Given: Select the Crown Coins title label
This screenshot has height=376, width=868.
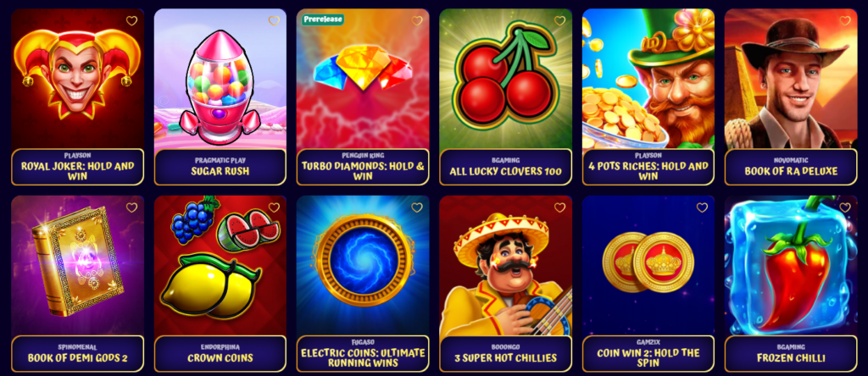Looking at the screenshot, I should coord(220,357).
